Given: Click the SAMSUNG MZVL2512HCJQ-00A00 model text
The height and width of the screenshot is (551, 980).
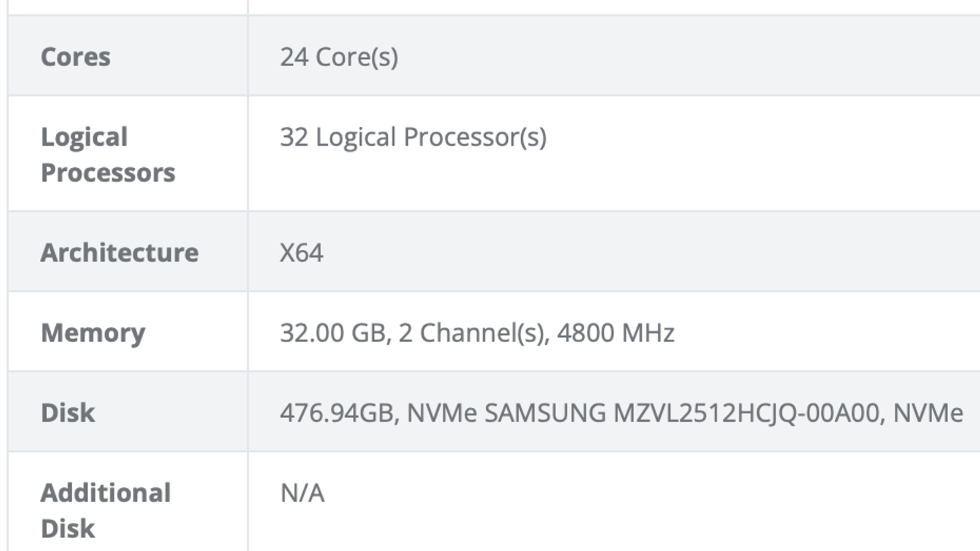Looking at the screenshot, I should [x=682, y=413].
